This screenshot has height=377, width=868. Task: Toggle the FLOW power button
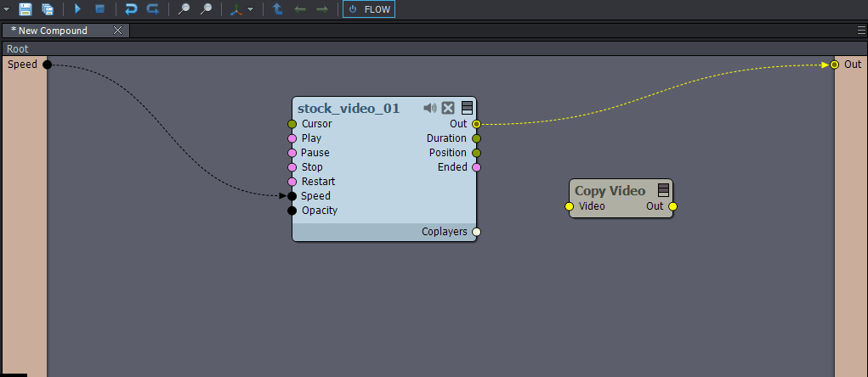[x=369, y=8]
